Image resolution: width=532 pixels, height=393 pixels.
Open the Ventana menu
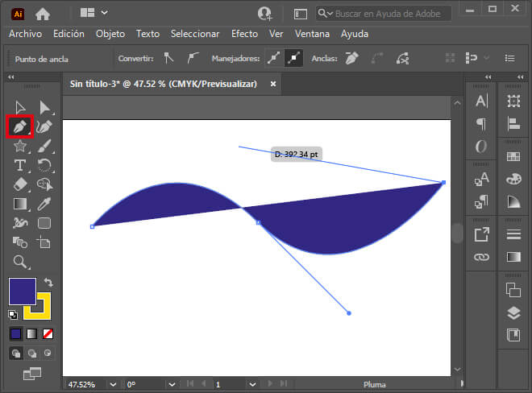click(312, 34)
